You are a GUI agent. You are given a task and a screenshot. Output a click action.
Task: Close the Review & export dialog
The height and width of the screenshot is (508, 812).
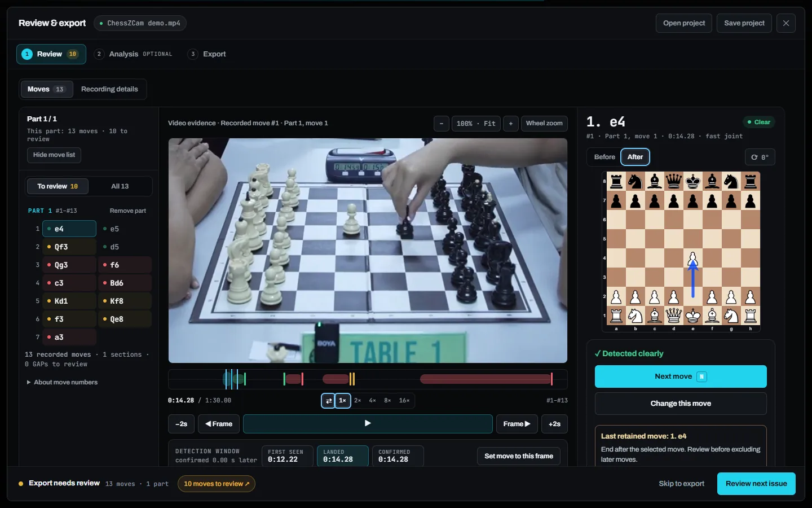pyautogui.click(x=786, y=23)
